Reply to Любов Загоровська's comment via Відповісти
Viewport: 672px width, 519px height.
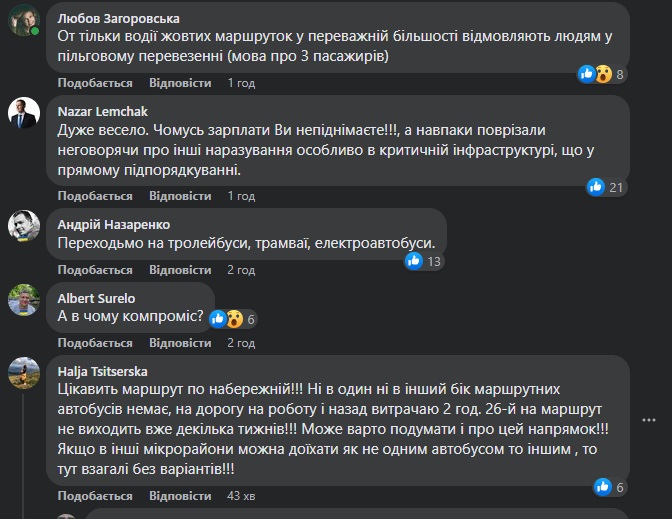[180, 83]
